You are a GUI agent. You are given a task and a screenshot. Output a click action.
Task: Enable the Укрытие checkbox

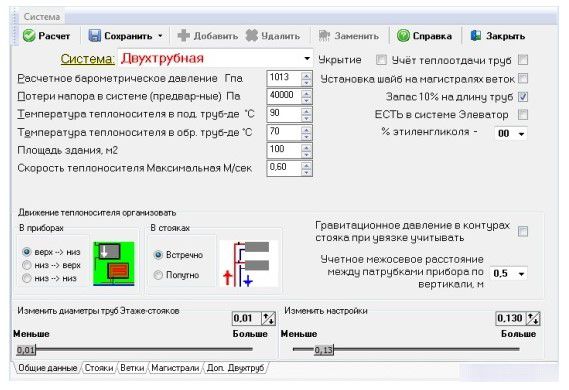(x=381, y=60)
